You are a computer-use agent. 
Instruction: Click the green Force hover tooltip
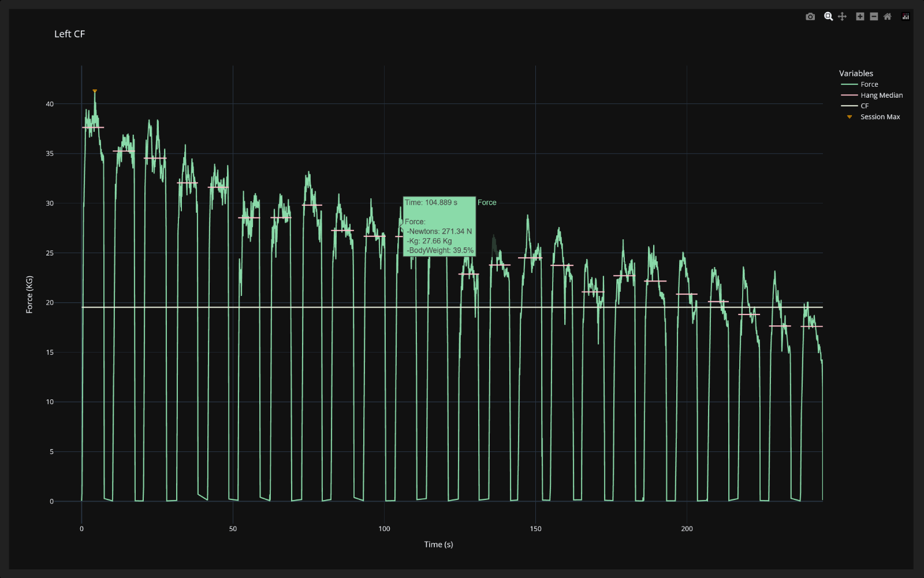tap(439, 226)
